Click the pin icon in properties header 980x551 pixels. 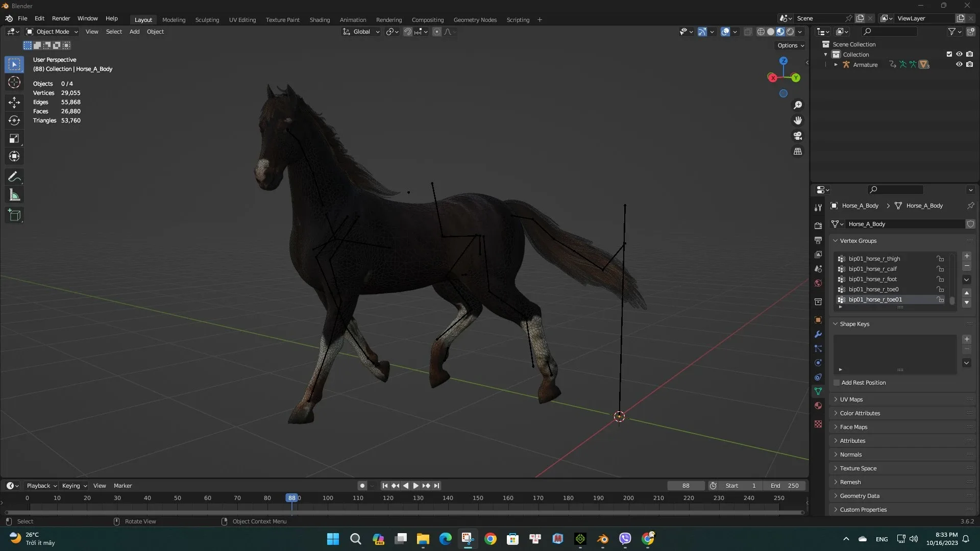click(x=970, y=206)
